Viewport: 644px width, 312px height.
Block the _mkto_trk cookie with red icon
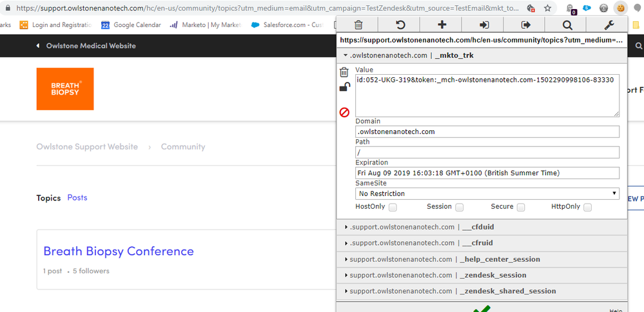coord(344,112)
